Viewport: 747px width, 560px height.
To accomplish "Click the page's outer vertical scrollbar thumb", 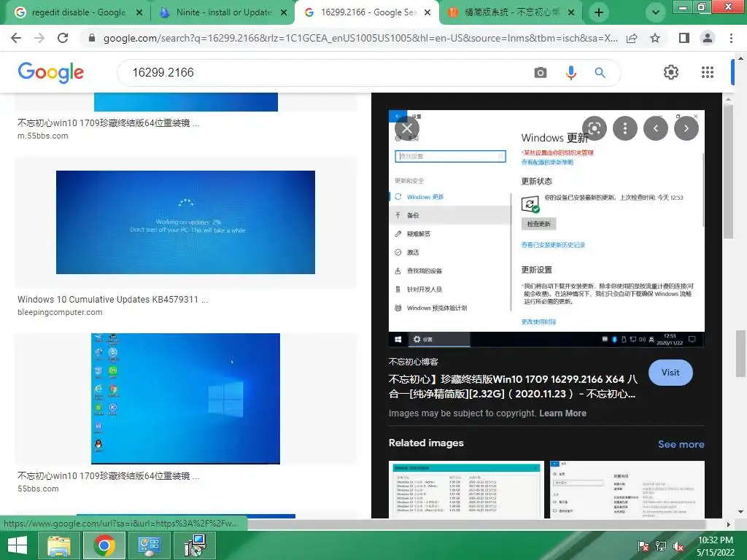I will point(741,352).
